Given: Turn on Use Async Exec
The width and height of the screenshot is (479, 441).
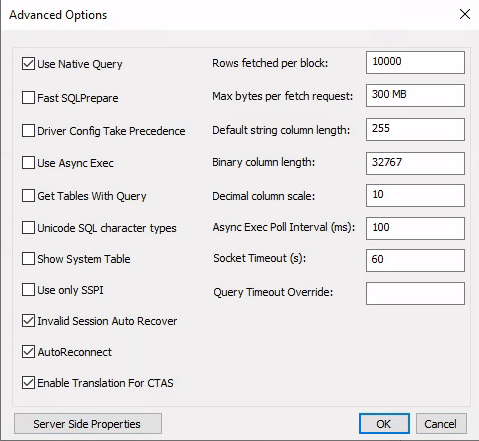Looking at the screenshot, I should [28, 163].
